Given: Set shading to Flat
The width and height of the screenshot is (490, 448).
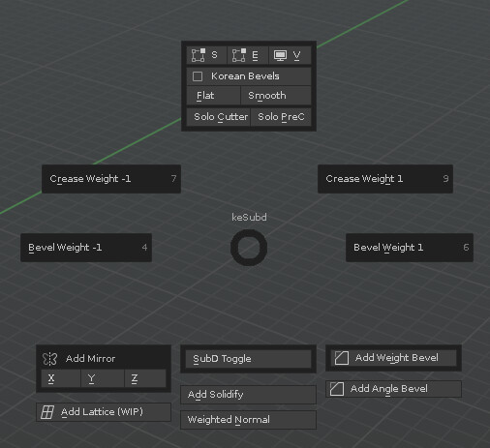Looking at the screenshot, I should 213,96.
